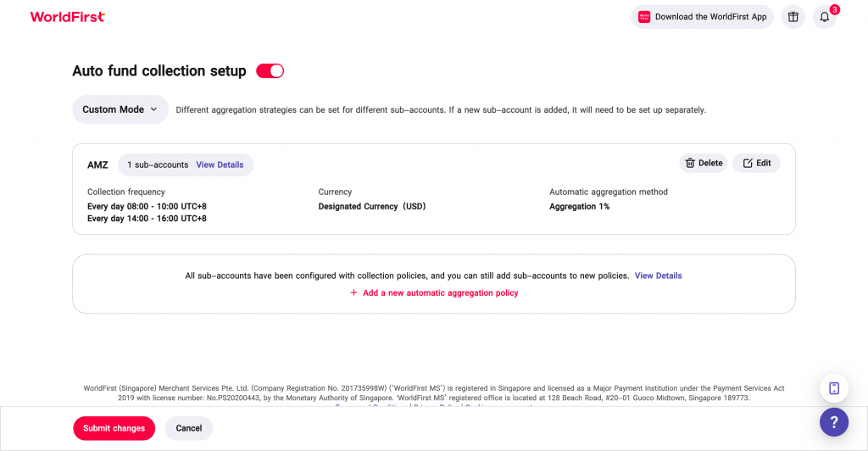Click the red WorldFirst app icon

coord(644,17)
